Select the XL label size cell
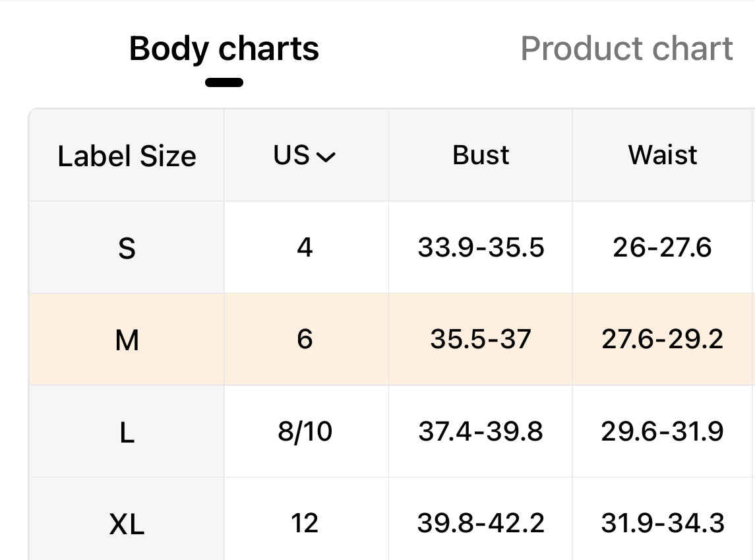This screenshot has height=560, width=755. pos(127,524)
